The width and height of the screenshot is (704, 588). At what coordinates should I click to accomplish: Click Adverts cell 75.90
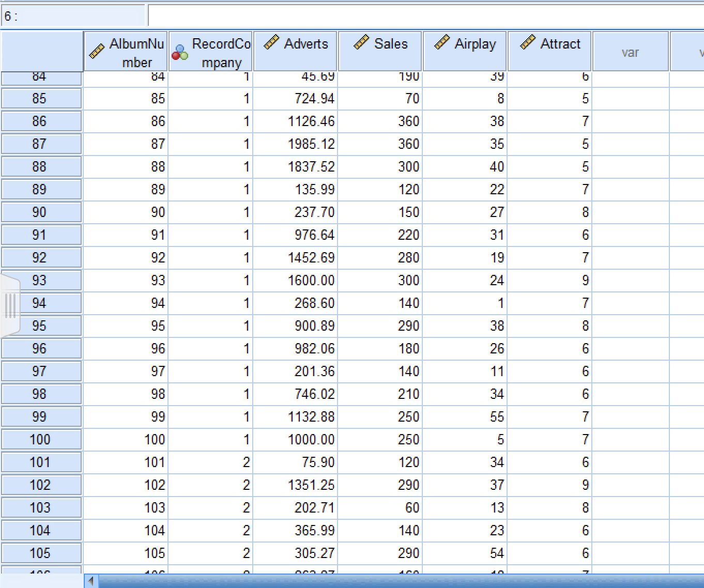tap(295, 462)
